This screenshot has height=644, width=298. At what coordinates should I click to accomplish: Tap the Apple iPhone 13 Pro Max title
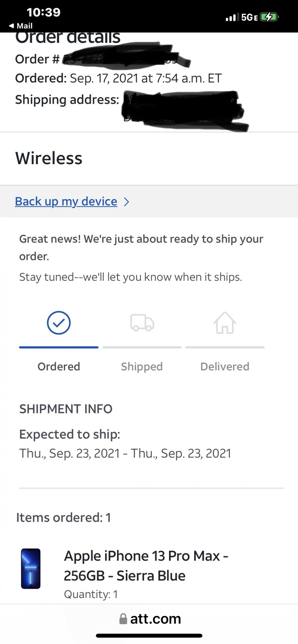tap(146, 565)
